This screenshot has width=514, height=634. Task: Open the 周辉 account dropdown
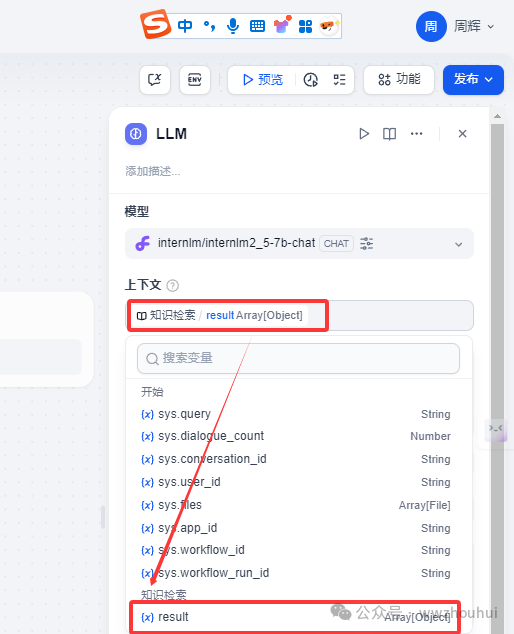[474, 27]
